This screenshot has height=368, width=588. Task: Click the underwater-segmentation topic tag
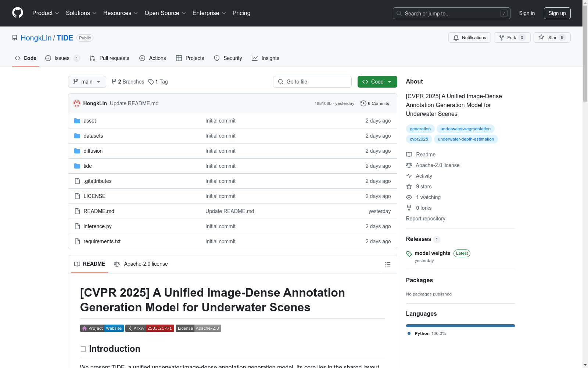pyautogui.click(x=466, y=129)
